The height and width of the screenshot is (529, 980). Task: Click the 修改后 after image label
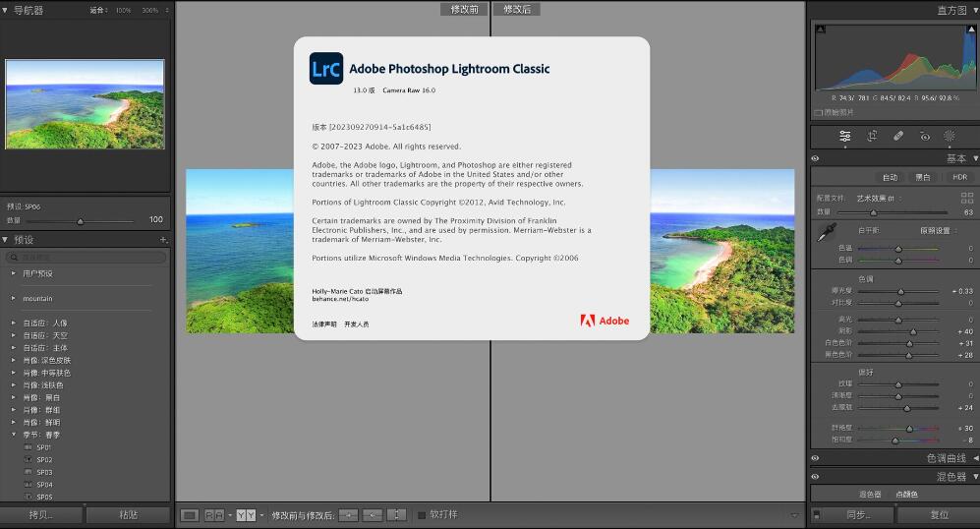point(517,9)
